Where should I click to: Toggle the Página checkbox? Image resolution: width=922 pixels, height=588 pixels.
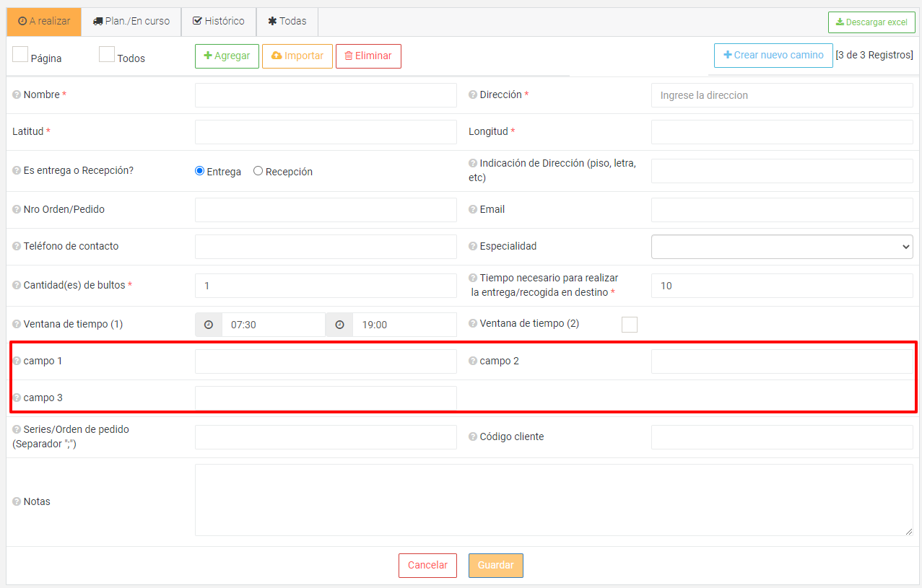coord(20,55)
